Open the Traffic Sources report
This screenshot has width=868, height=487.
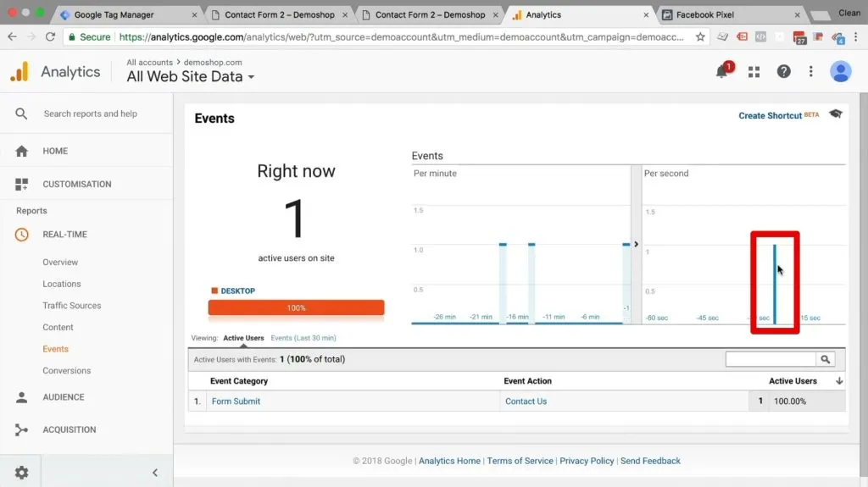click(x=72, y=306)
